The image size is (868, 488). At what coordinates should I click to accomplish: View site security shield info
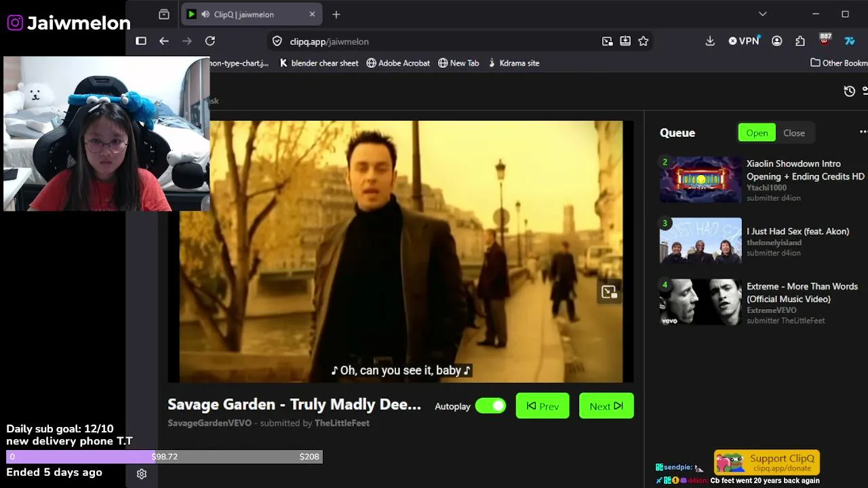[x=277, y=41]
